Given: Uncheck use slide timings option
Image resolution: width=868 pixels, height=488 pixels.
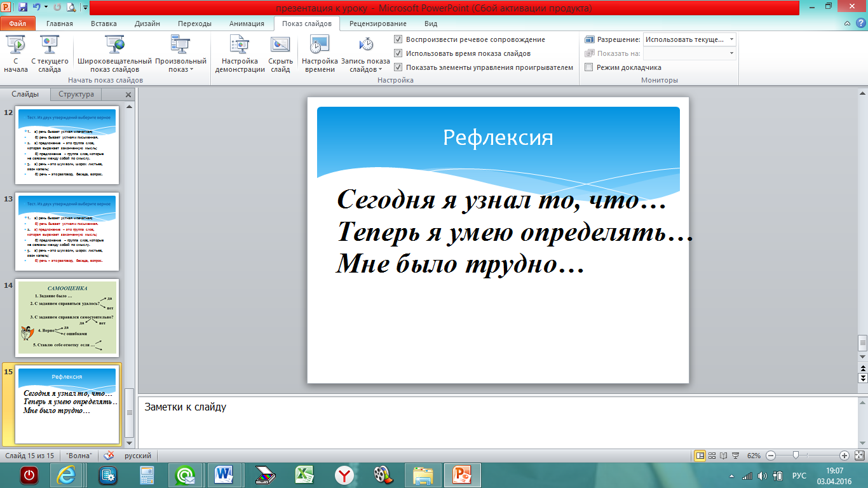Looking at the screenshot, I should coord(398,53).
